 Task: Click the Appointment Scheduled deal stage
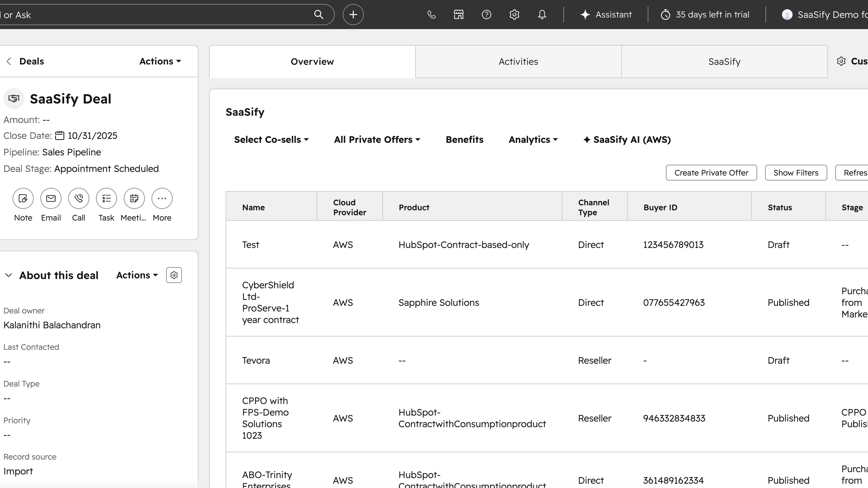(107, 169)
